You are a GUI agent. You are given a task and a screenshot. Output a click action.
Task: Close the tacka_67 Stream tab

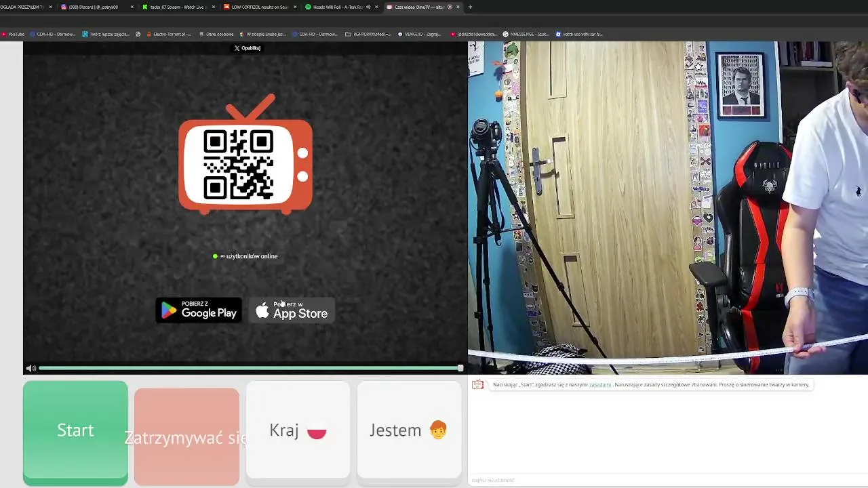(x=214, y=7)
